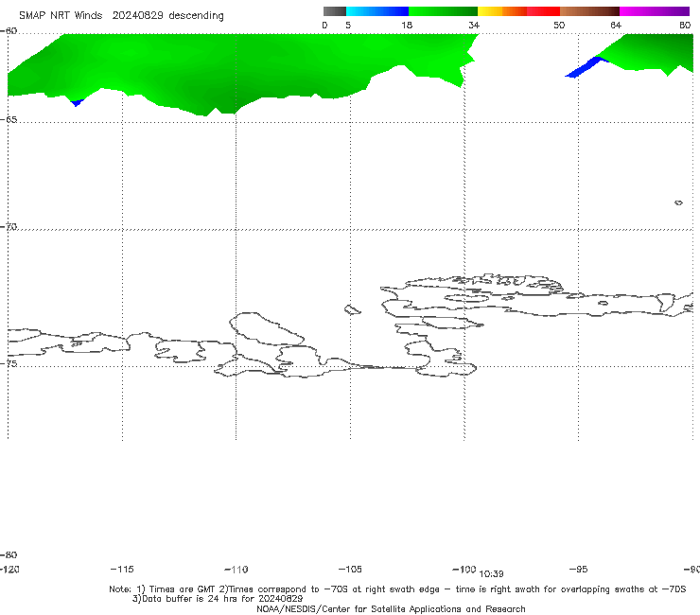The height and width of the screenshot is (615, 700).
Task: Select the yellow-orange segment of the color bar
Action: point(501,11)
